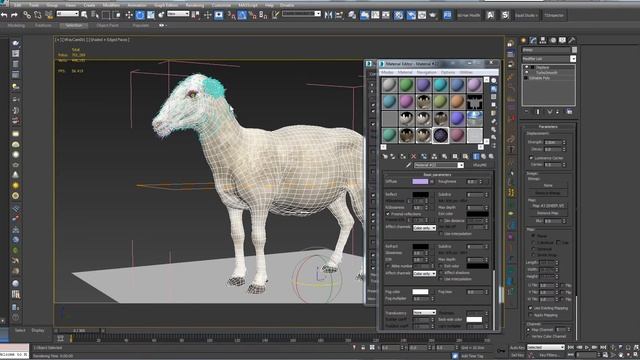The width and height of the screenshot is (640, 360).
Task: Select Editable Poly in modifier stack
Action: [x=540, y=78]
